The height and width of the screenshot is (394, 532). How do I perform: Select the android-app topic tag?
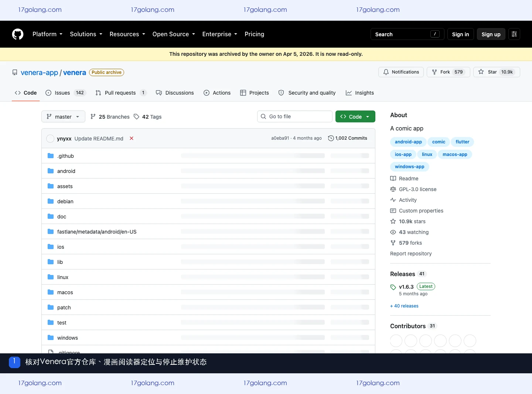pyautogui.click(x=408, y=142)
